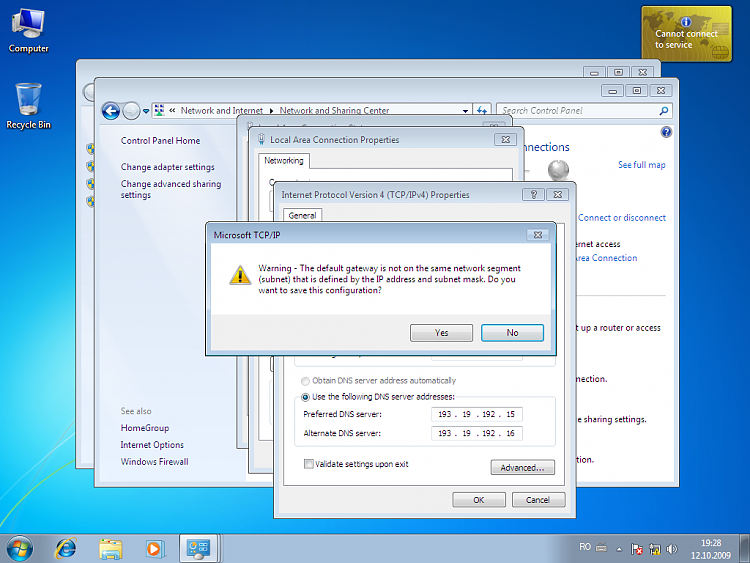Open Change advanced sharing settings
This screenshot has height=563, width=750.
pos(171,189)
